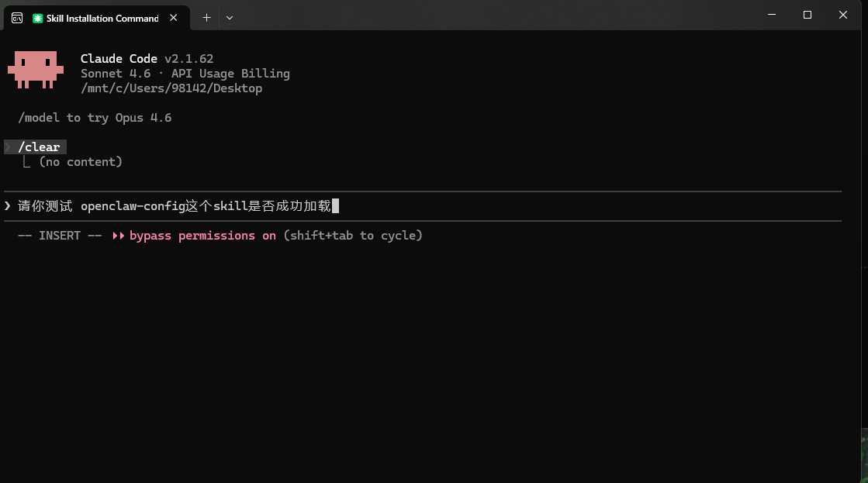Click the (no content) output line
The image size is (868, 483).
[x=81, y=162]
